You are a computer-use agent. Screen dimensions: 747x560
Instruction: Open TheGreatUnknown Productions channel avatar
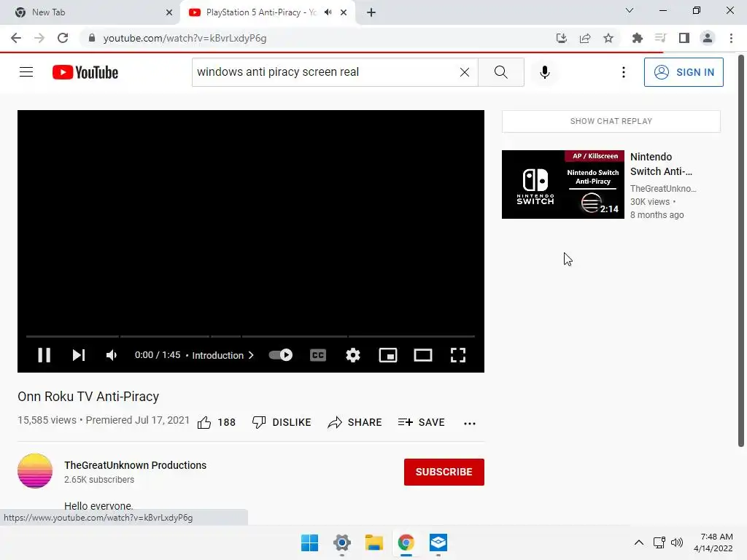coord(35,471)
